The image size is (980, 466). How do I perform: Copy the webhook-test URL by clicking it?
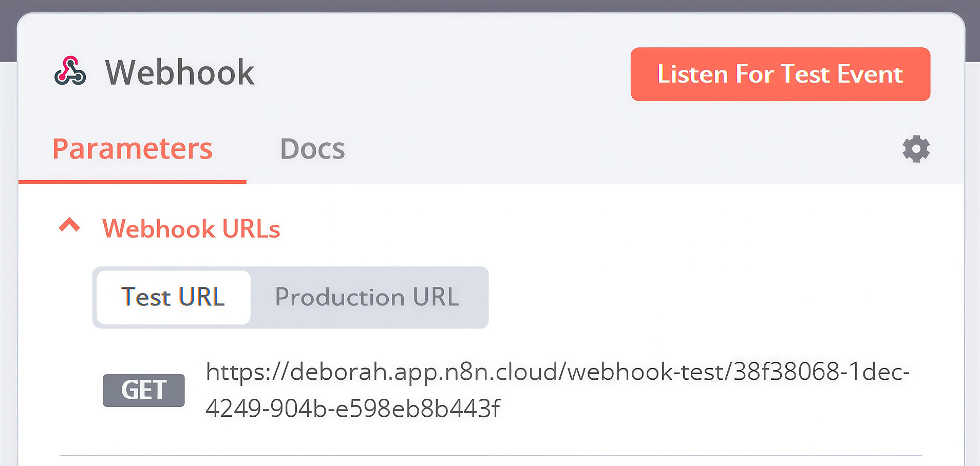558,390
